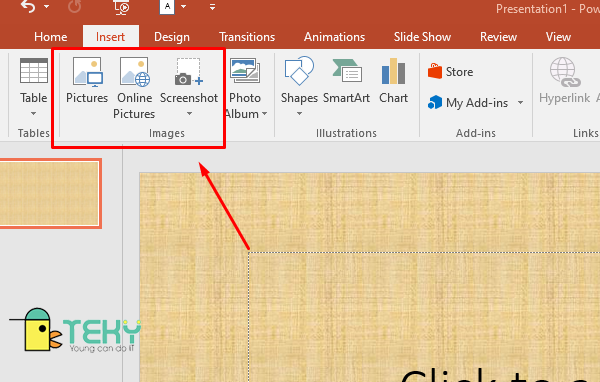Click the Photo Album icon

[245, 71]
